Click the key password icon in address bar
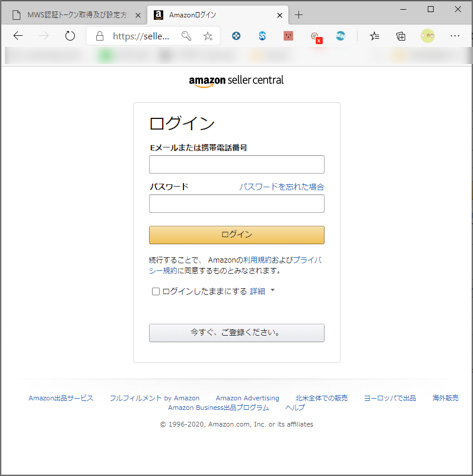This screenshot has height=476, width=473. tap(186, 36)
